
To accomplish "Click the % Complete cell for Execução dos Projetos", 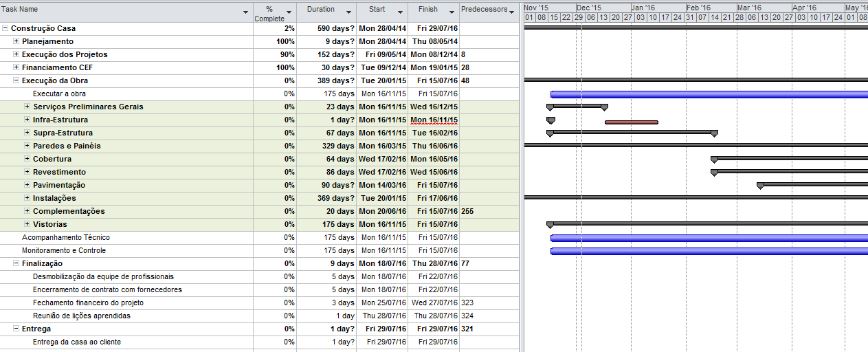I will point(275,55).
